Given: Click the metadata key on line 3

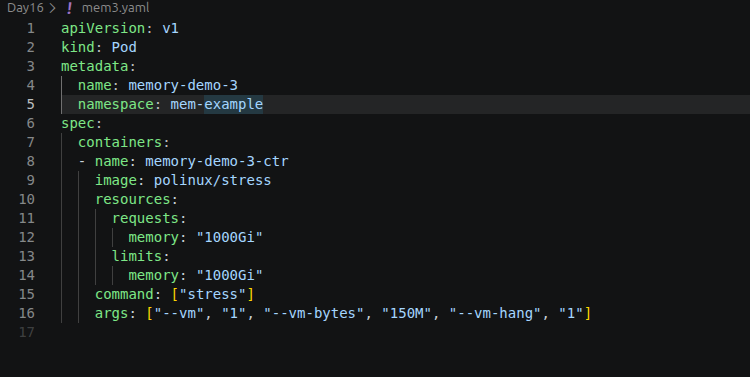Looking at the screenshot, I should point(95,66).
